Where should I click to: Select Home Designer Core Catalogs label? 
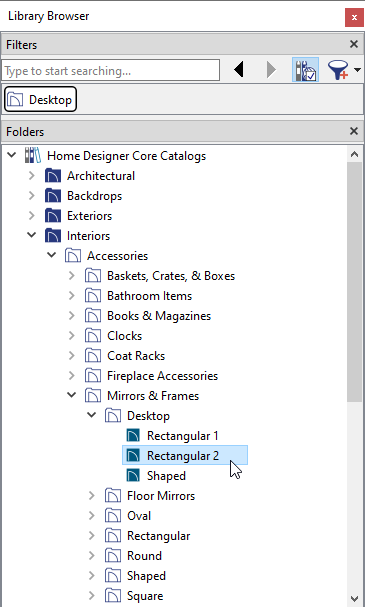pyautogui.click(x=126, y=156)
